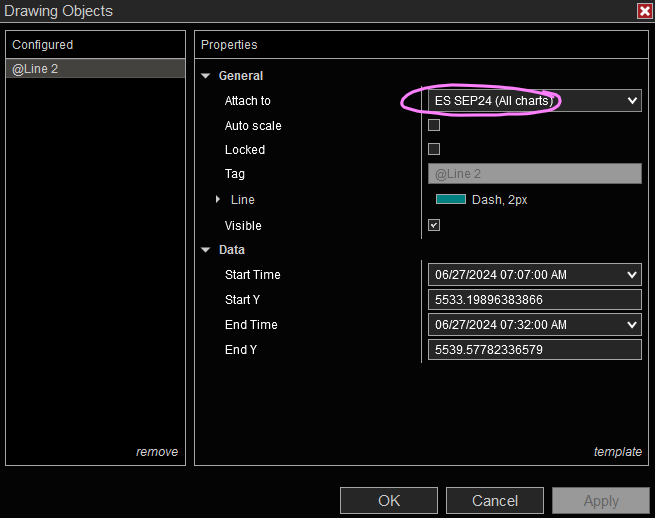
Task: Open the Attach to dropdown
Action: 535,101
